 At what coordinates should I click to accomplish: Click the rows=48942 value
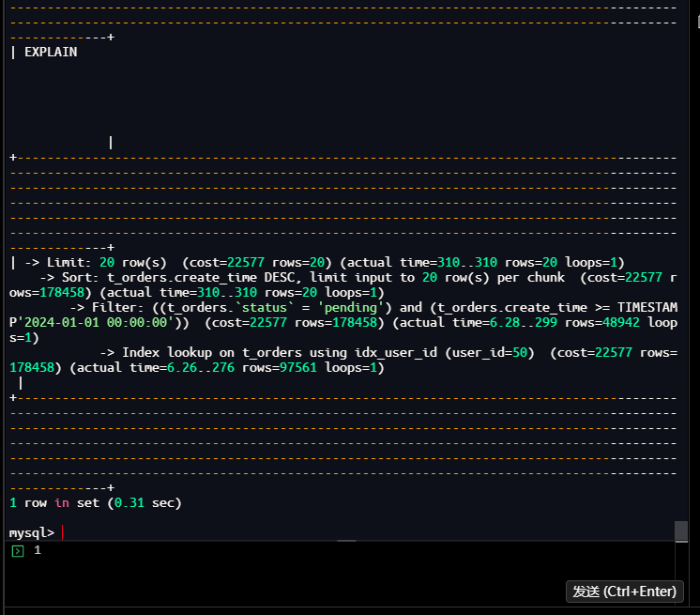click(601, 322)
